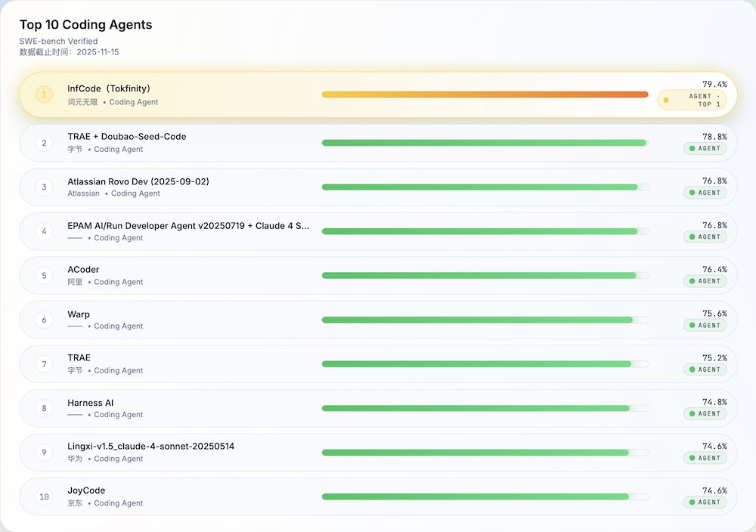756x532 pixels.
Task: Click the 75.2% score value
Action: (x=714, y=358)
